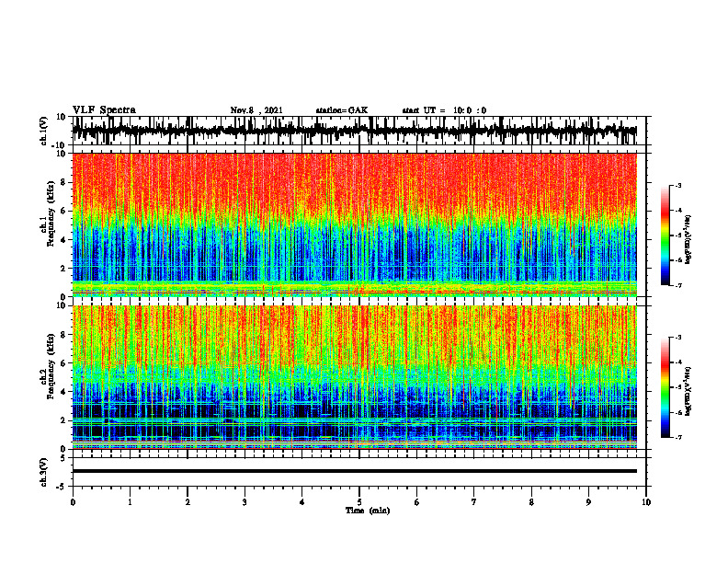Click the "ch.1(V)" waveform axis label
Image resolution: width=728 pixels, height=563 pixels.
43,131
